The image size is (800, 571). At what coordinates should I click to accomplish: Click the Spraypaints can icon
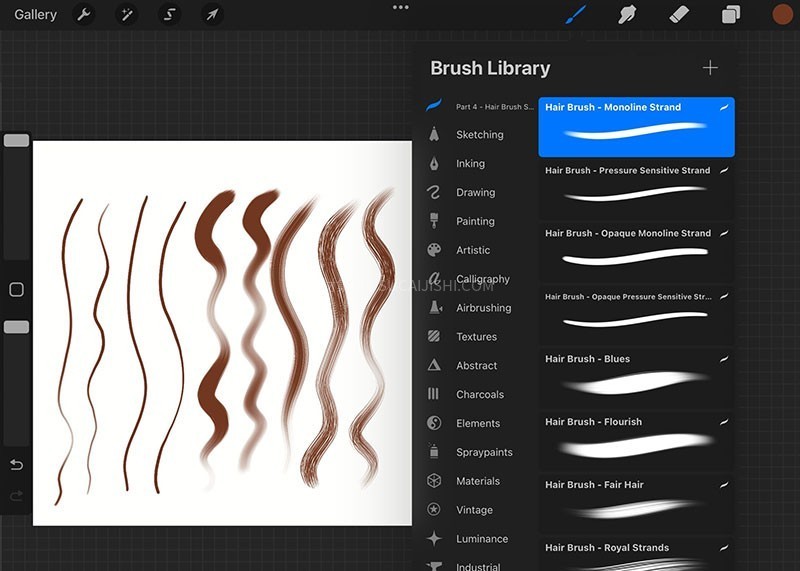[434, 451]
